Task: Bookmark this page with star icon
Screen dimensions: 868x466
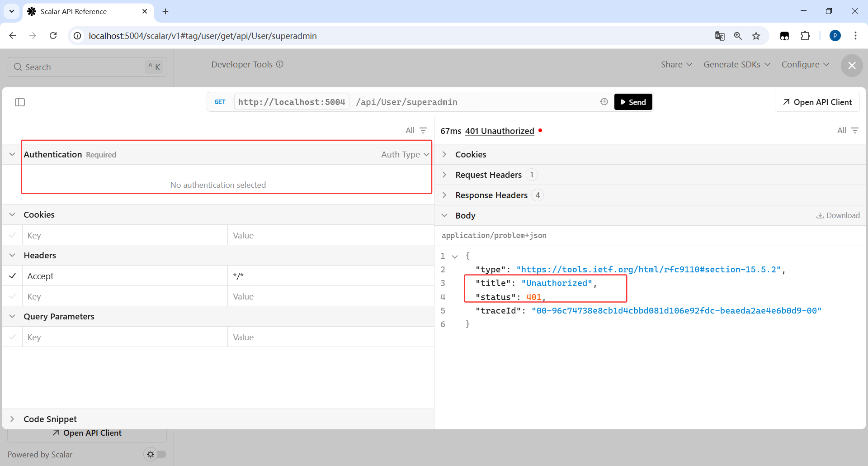Action: [x=756, y=36]
